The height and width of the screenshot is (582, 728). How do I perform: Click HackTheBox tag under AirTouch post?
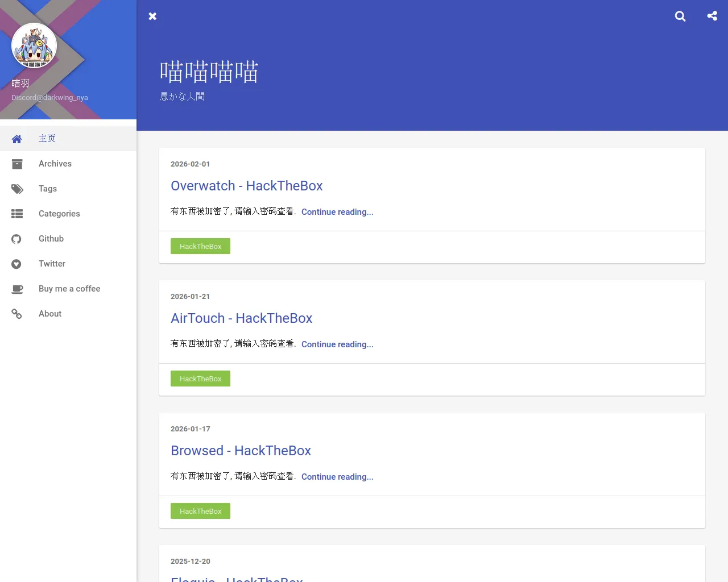(200, 379)
